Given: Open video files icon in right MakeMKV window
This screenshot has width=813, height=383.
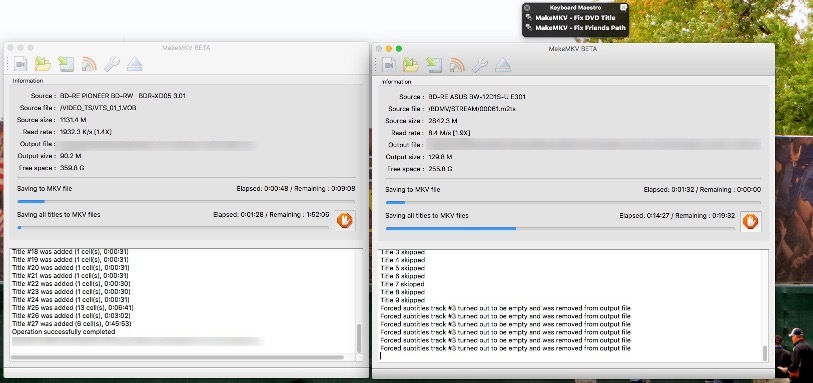Looking at the screenshot, I should tap(389, 65).
